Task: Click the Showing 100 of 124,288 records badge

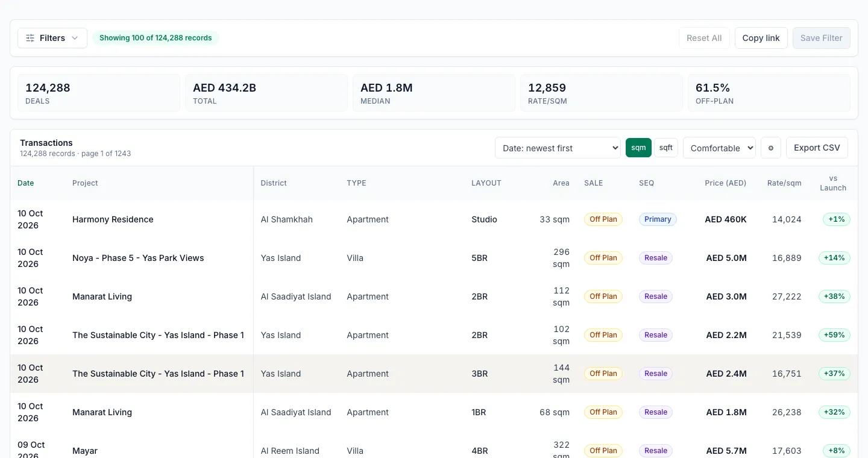Action: tap(156, 38)
